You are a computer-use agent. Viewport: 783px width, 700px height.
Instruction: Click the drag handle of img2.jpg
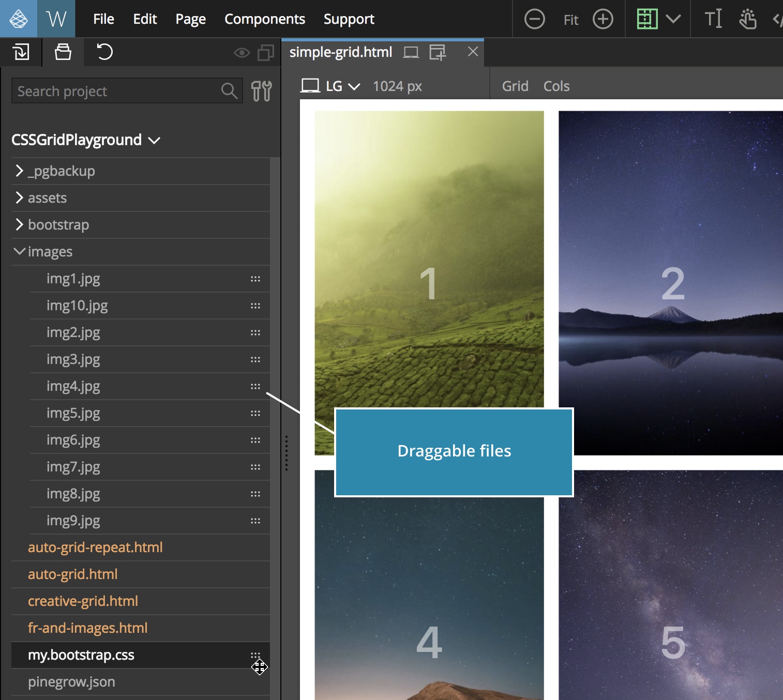point(255,332)
